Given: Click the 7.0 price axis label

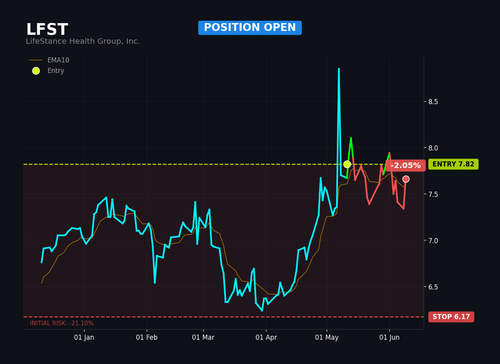Looking at the screenshot, I should click(433, 241).
